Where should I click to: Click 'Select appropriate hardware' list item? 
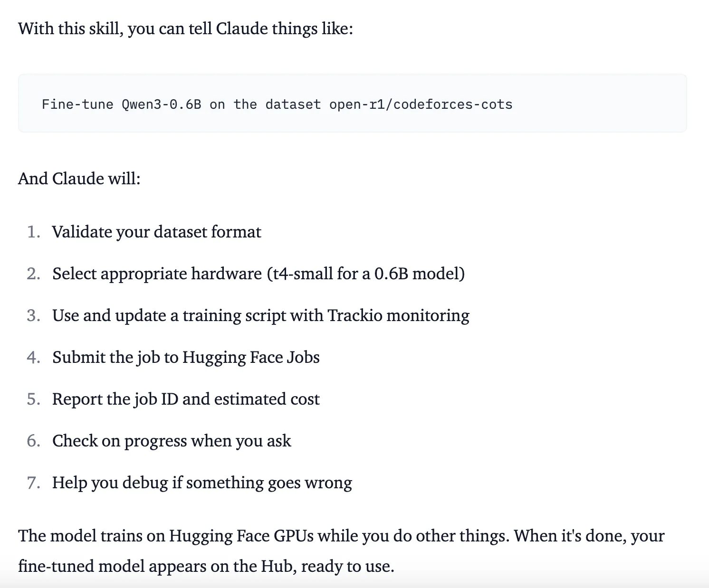coord(157,274)
